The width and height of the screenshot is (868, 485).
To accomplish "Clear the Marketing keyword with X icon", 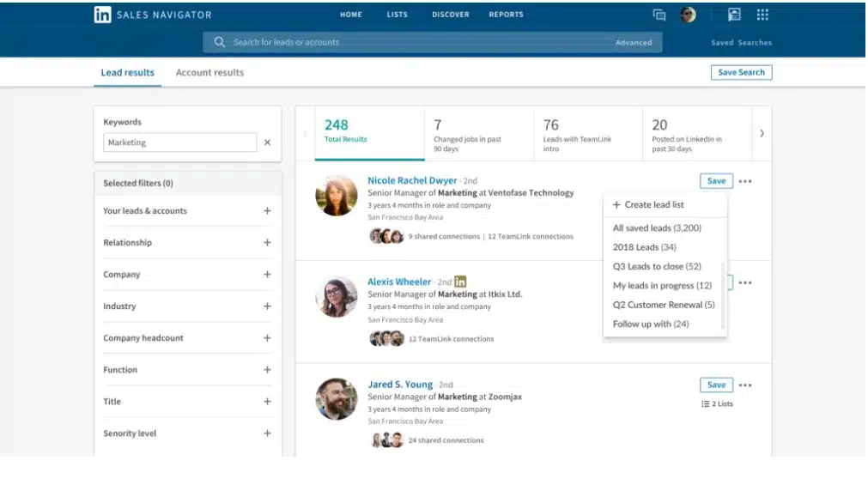I will [x=267, y=142].
